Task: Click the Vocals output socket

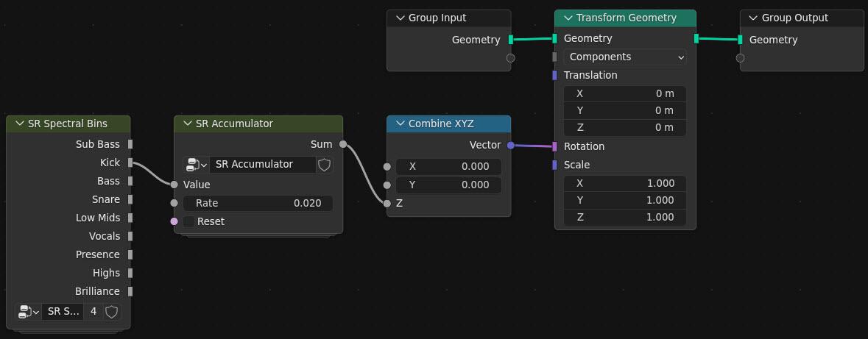Action: click(x=130, y=236)
